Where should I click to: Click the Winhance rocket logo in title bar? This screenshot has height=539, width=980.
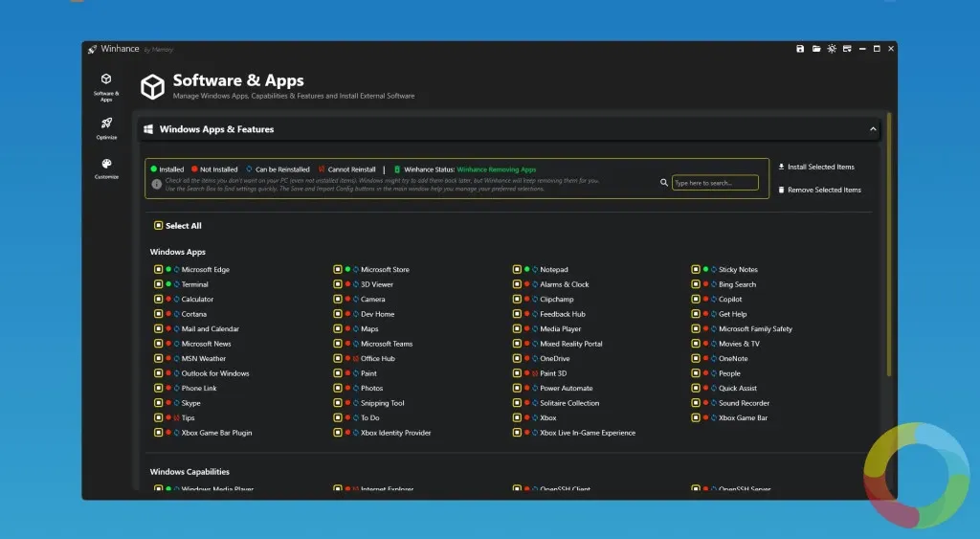93,49
